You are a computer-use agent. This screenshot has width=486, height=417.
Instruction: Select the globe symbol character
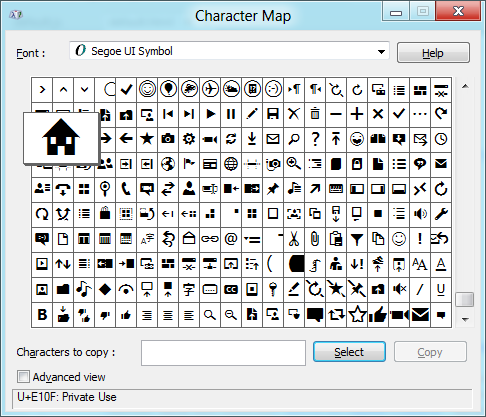tap(231, 164)
